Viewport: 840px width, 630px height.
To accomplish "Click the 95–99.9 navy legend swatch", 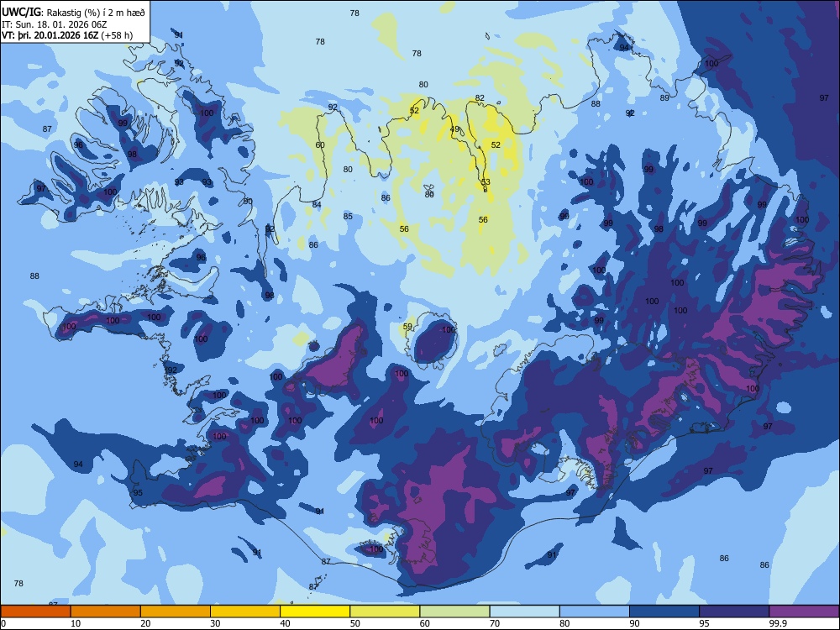I will [734, 612].
